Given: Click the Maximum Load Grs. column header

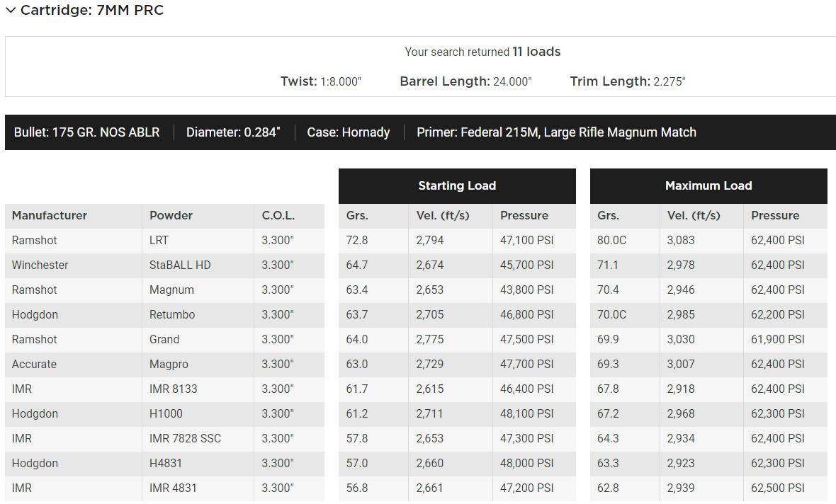Looking at the screenshot, I should point(609,216).
